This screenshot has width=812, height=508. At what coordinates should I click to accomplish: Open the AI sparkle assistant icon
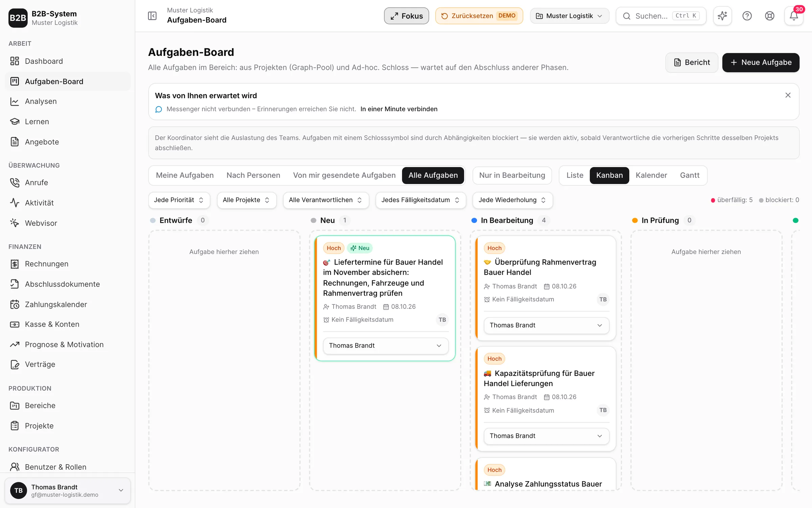722,16
